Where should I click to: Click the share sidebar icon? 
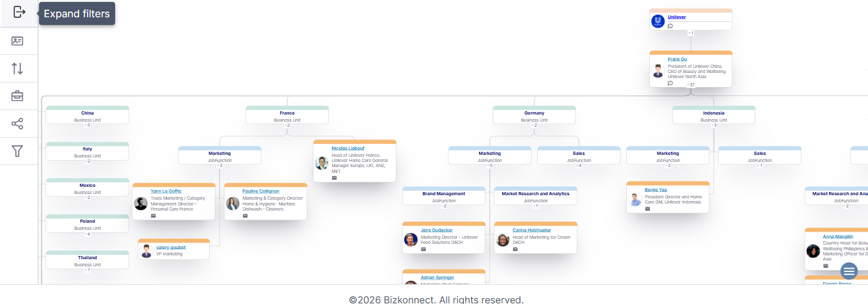point(18,124)
